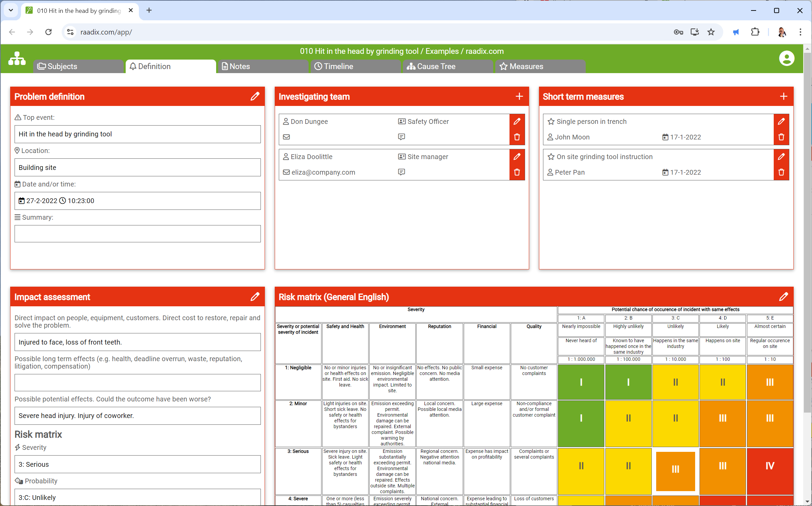Reload the browser page
The height and width of the screenshot is (506, 812).
pos(48,32)
